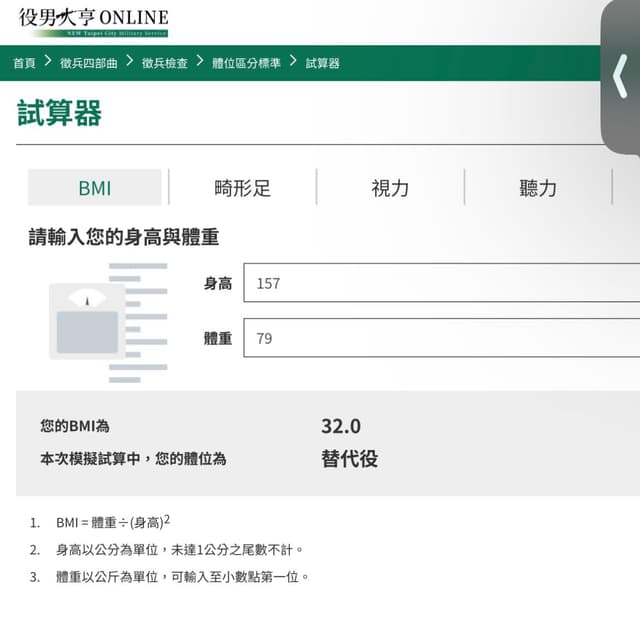Expand the side panel with left chevron

620,76
